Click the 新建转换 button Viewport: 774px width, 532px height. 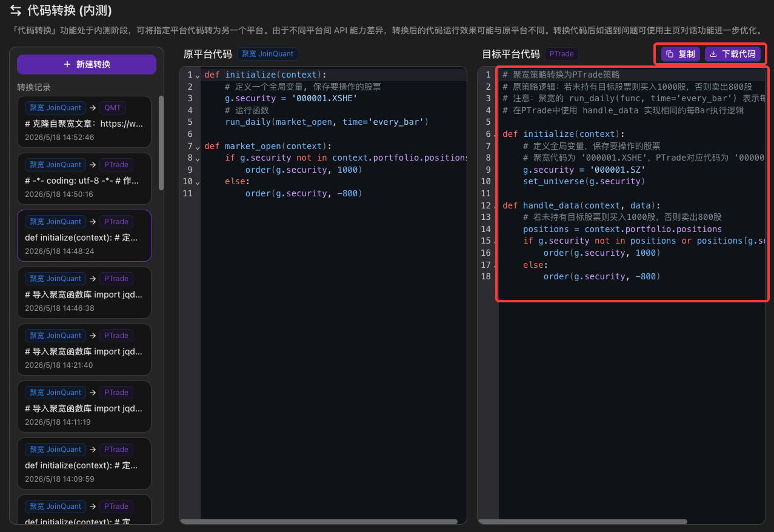click(87, 64)
